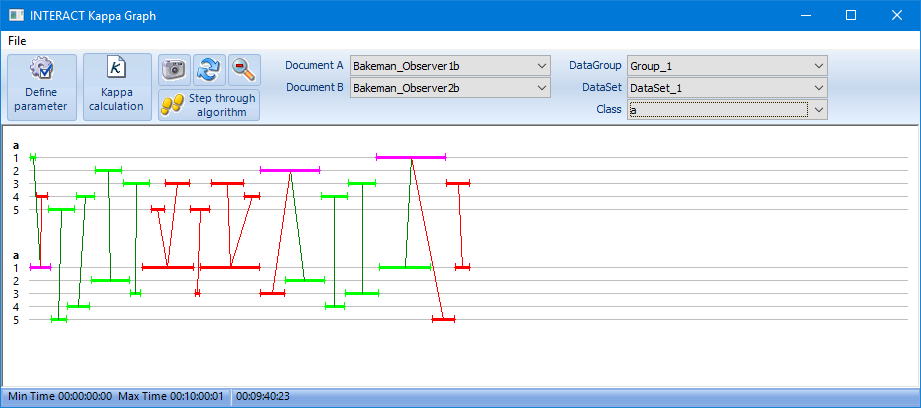The image size is (921, 408).
Task: Click the app icon in the title bar
Action: pos(16,16)
